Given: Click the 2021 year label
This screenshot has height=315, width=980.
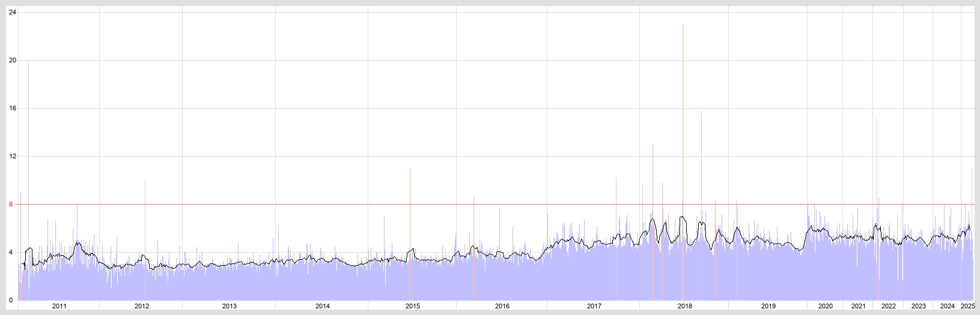Looking at the screenshot, I should pyautogui.click(x=858, y=306).
